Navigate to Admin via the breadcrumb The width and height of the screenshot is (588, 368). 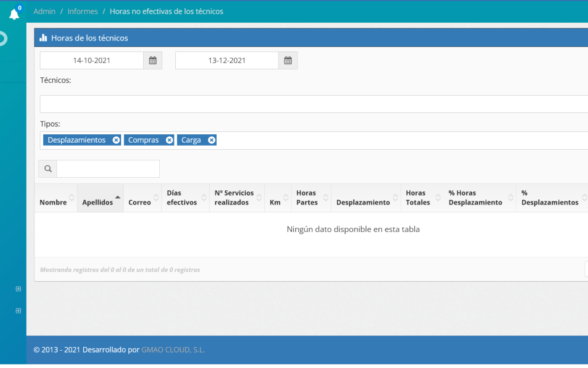[44, 11]
